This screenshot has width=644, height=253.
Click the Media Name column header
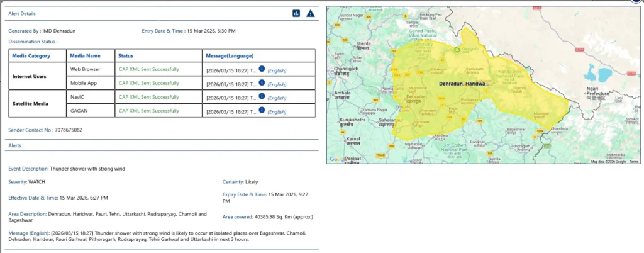(86, 55)
